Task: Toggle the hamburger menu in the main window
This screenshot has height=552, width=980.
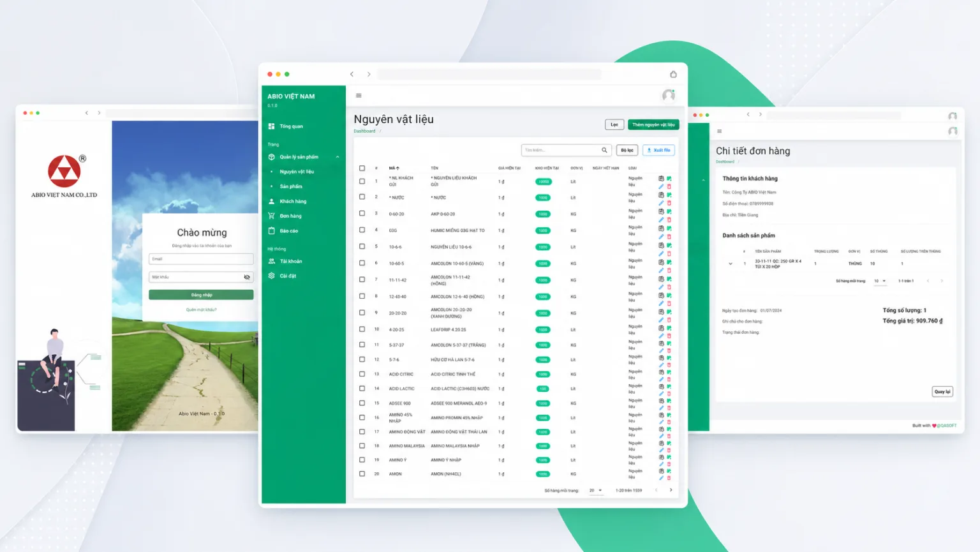Action: (x=359, y=96)
